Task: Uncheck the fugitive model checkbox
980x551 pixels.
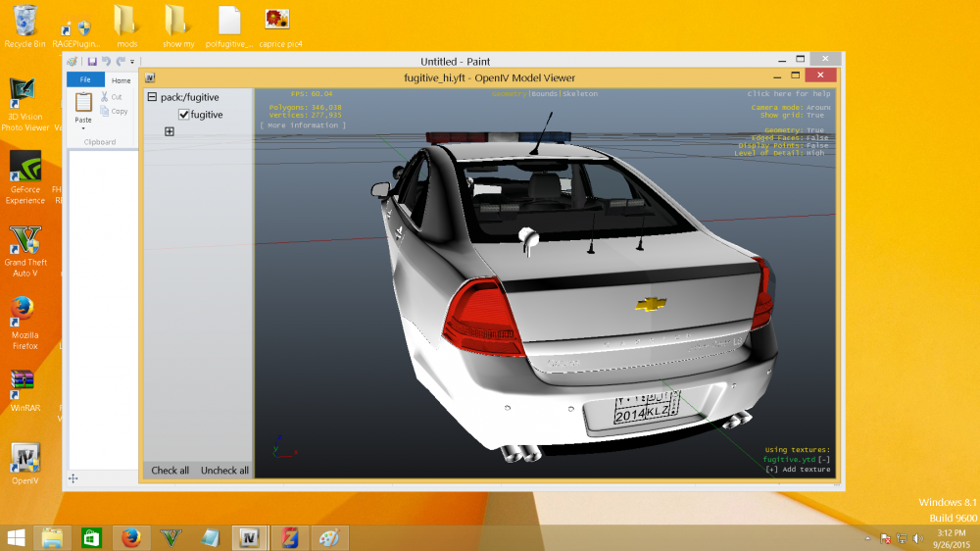Action: click(x=184, y=115)
